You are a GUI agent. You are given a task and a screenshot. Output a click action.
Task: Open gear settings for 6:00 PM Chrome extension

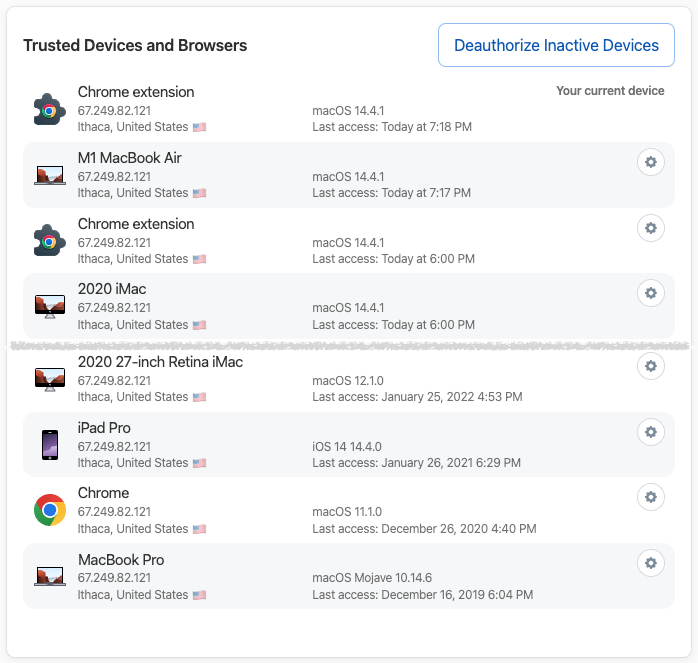click(x=650, y=228)
